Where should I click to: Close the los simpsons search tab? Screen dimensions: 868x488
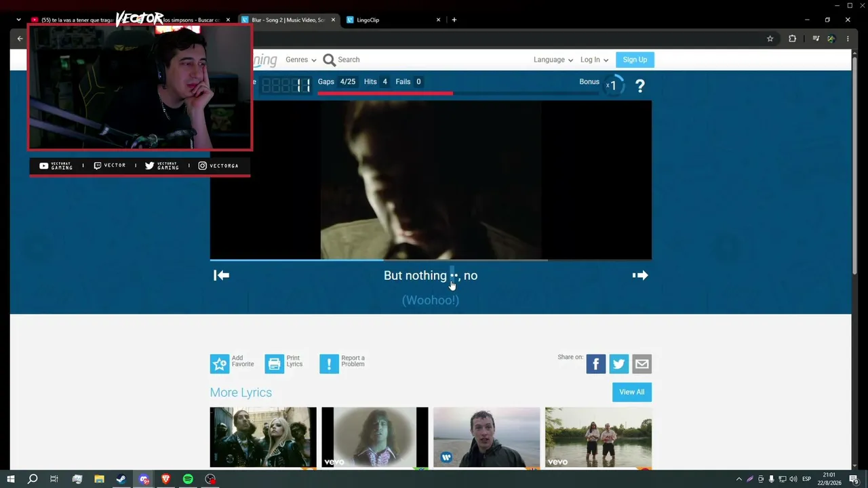coord(228,20)
